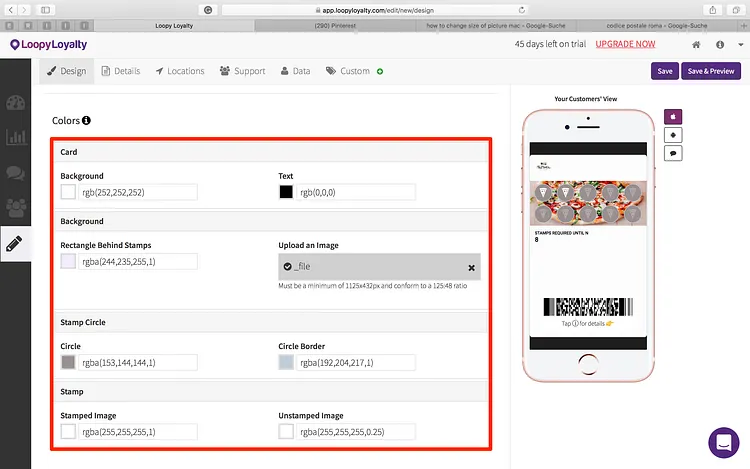Click the Circle Border rgba(192,204,217,1) field
The image size is (750, 469).
tap(356, 362)
